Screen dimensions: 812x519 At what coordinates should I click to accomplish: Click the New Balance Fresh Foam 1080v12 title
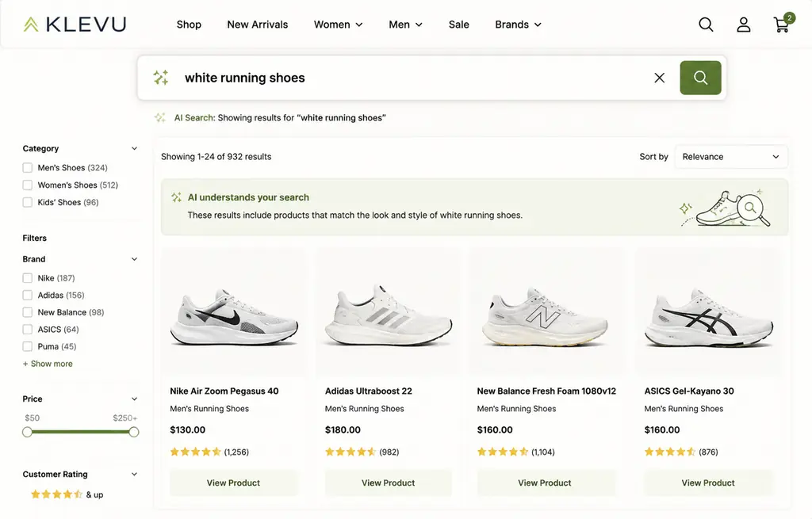click(x=546, y=391)
